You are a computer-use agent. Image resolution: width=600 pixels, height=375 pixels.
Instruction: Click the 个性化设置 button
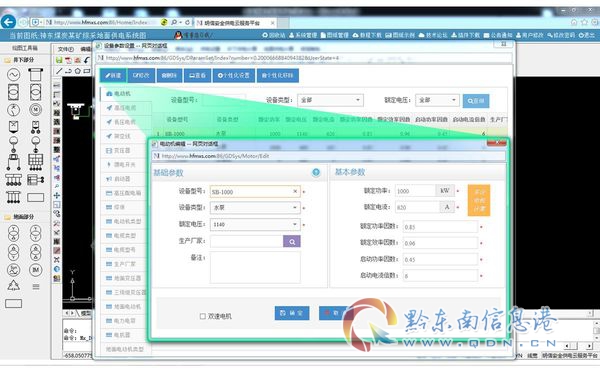tap(233, 75)
